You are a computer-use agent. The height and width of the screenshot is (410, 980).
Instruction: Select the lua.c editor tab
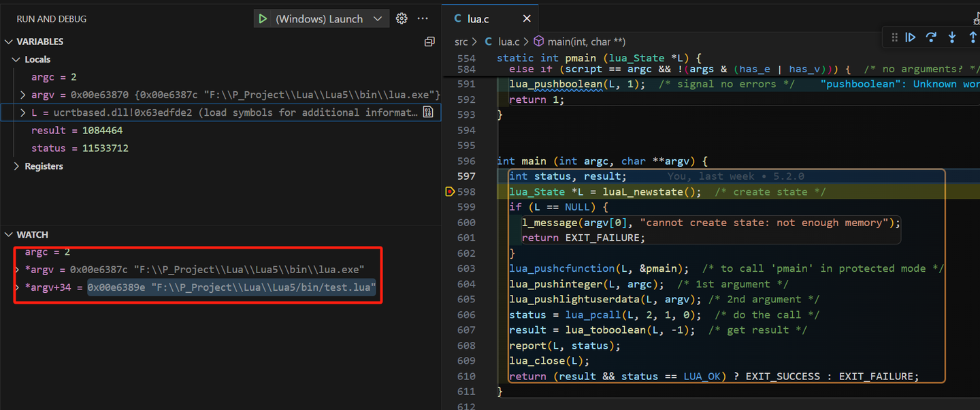pyautogui.click(x=479, y=19)
